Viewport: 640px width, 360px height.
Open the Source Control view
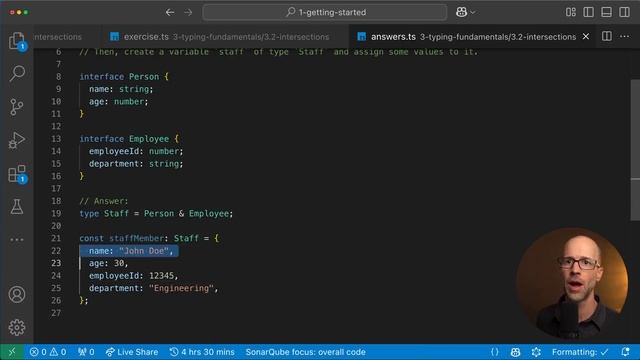(x=17, y=107)
